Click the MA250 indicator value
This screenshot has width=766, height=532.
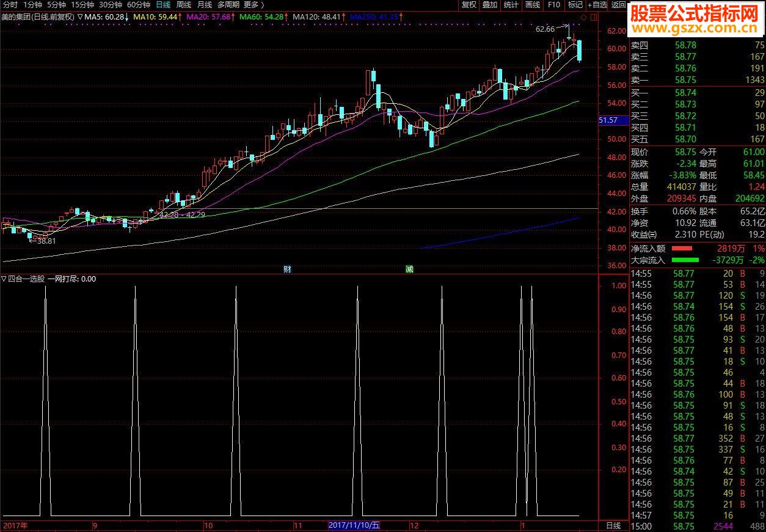coord(376,16)
